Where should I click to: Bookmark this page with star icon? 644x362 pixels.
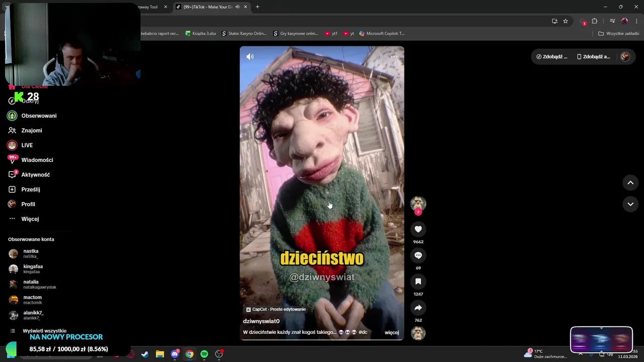(x=566, y=21)
